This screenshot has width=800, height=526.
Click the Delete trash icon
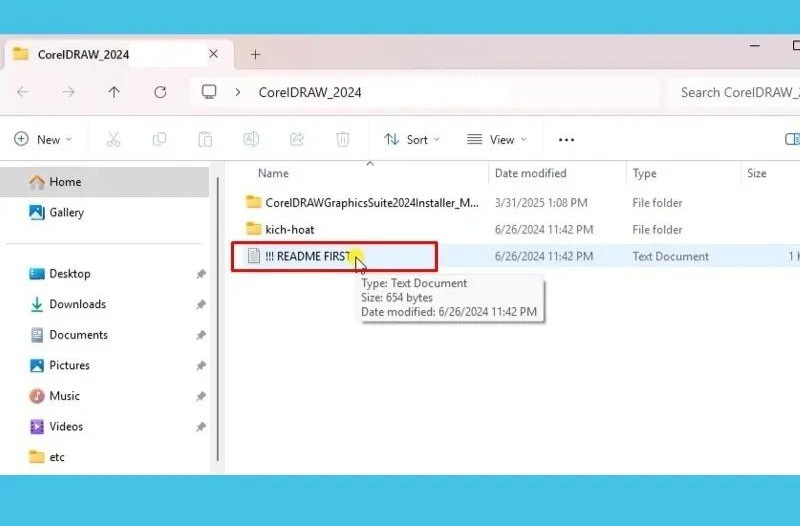pos(343,139)
